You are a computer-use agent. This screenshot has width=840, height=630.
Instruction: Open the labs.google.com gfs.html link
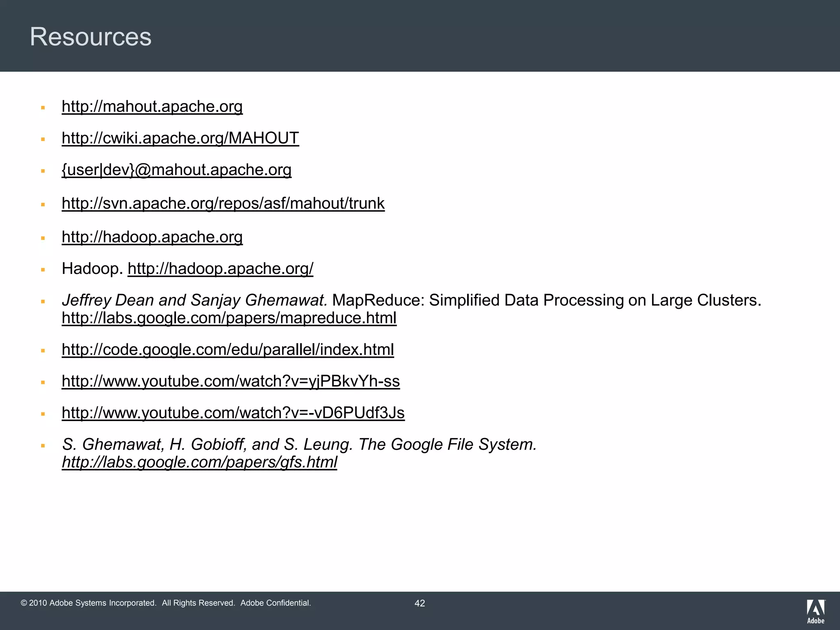pos(199,462)
